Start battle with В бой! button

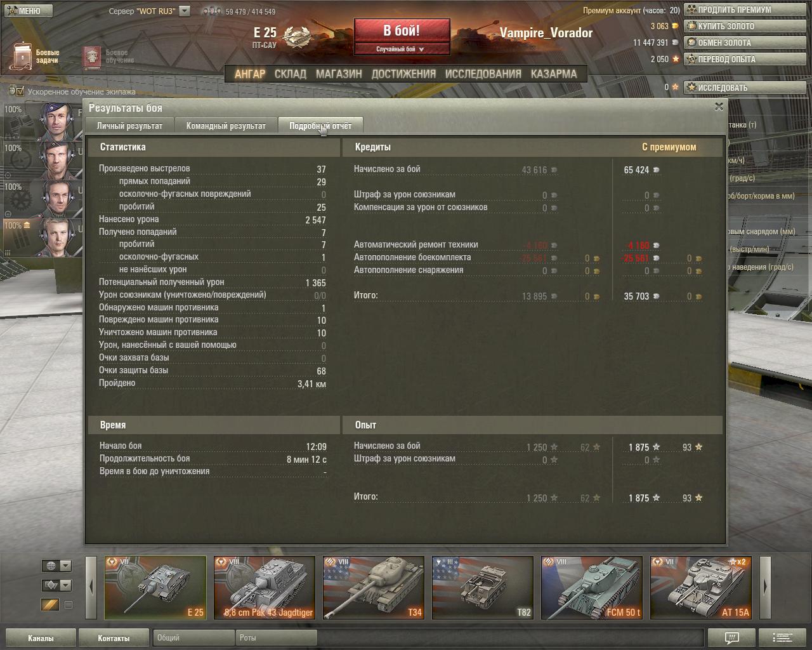point(402,31)
